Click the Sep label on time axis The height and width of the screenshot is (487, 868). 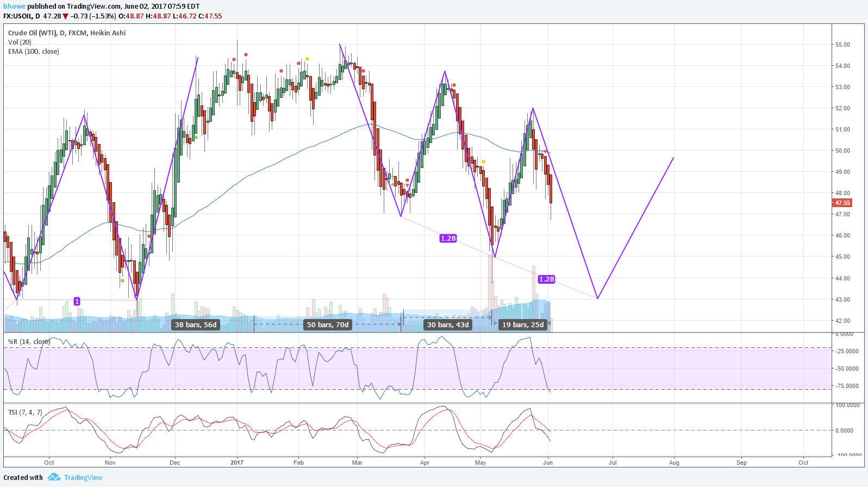[x=741, y=463]
